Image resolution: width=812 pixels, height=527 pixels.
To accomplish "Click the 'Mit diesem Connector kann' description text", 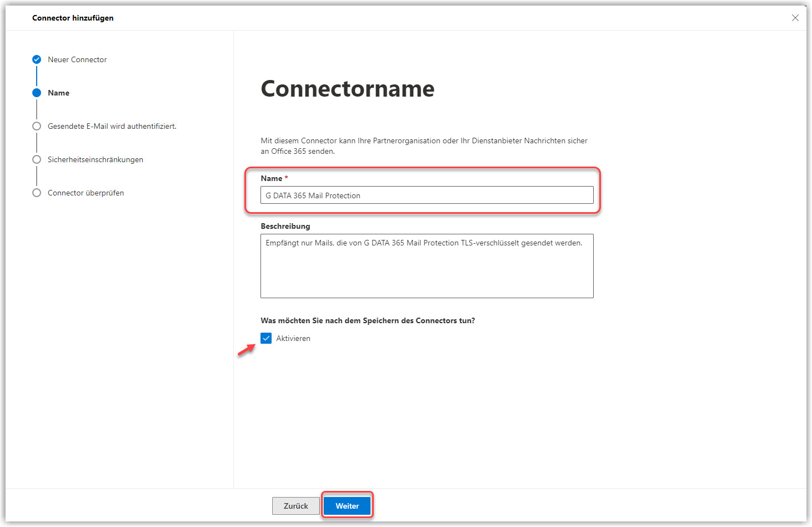I will point(424,146).
